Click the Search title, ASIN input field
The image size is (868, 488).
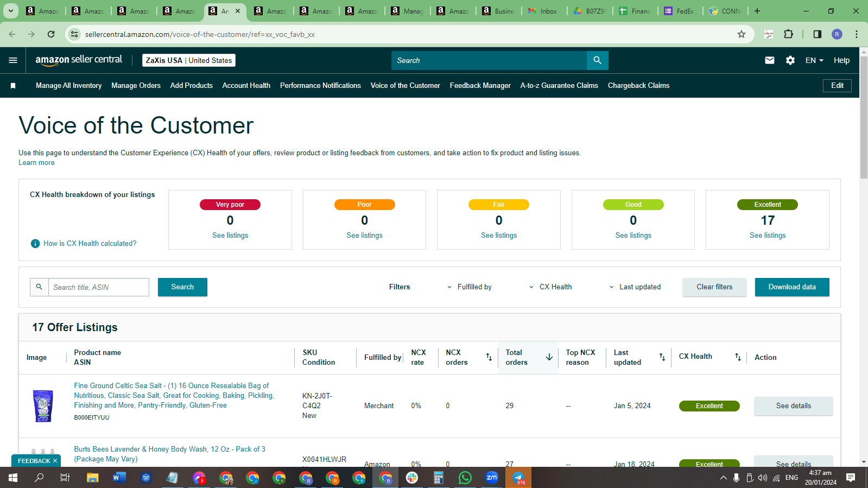pyautogui.click(x=99, y=287)
